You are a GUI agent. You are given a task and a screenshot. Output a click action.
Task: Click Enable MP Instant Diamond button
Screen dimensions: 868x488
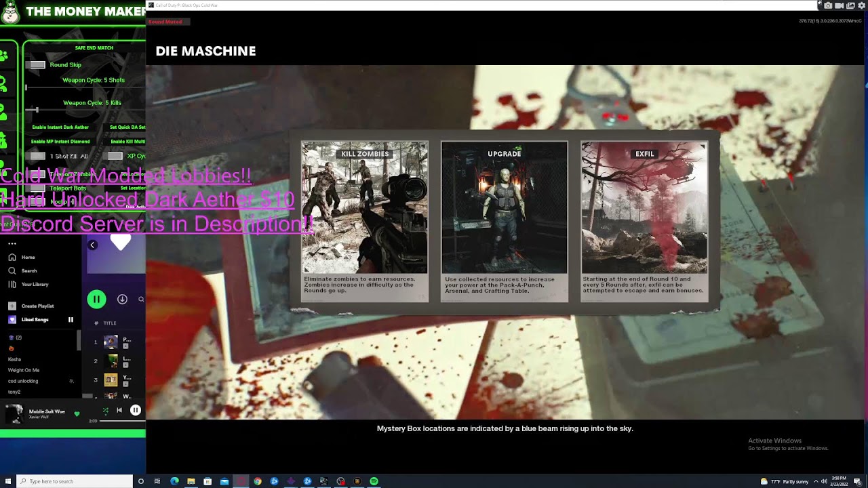(x=60, y=142)
